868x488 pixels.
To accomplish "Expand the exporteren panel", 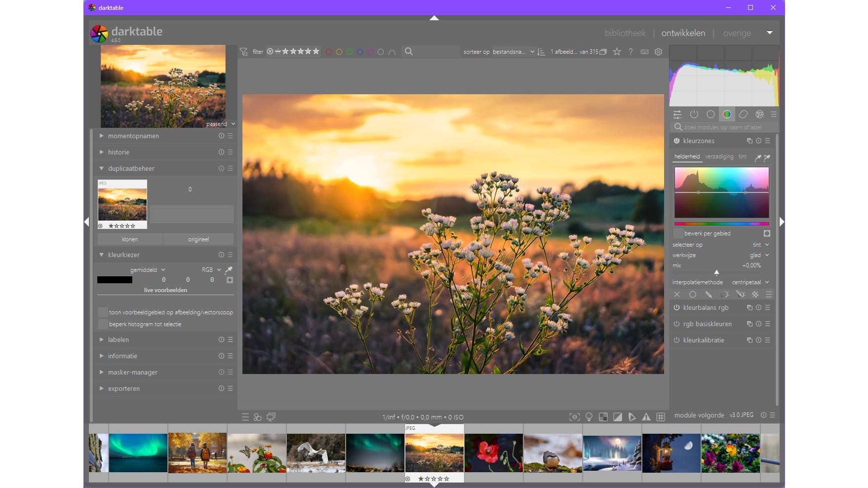I will pos(123,388).
